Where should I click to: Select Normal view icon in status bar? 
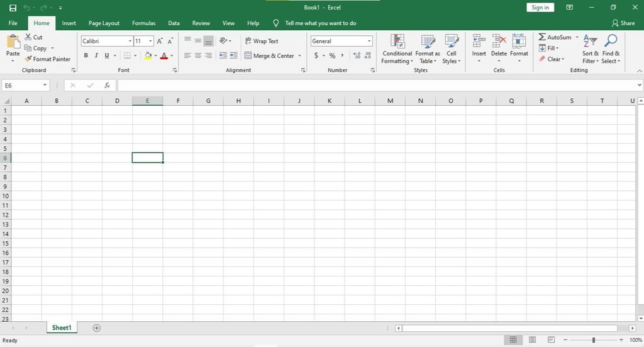tap(513, 340)
